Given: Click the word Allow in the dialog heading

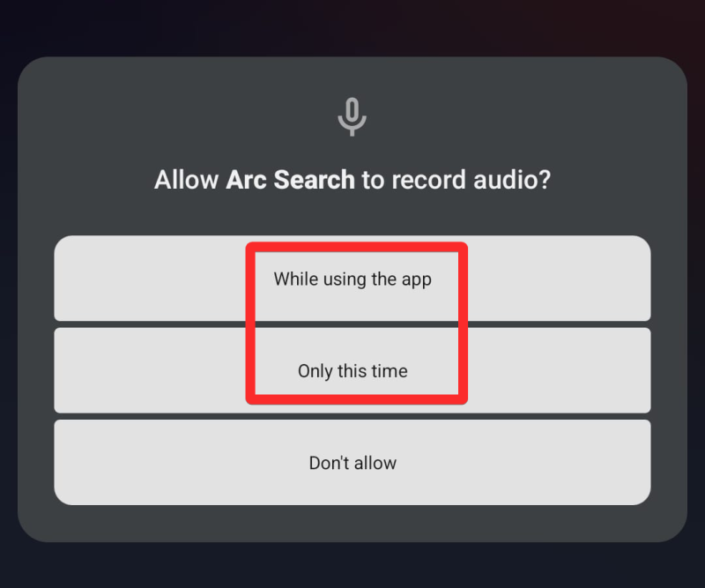Looking at the screenshot, I should click(x=186, y=180).
